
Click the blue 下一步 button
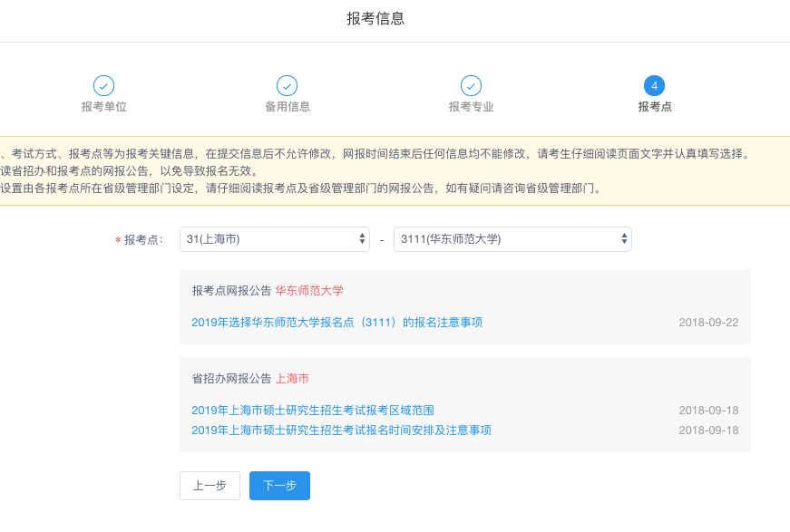279,486
